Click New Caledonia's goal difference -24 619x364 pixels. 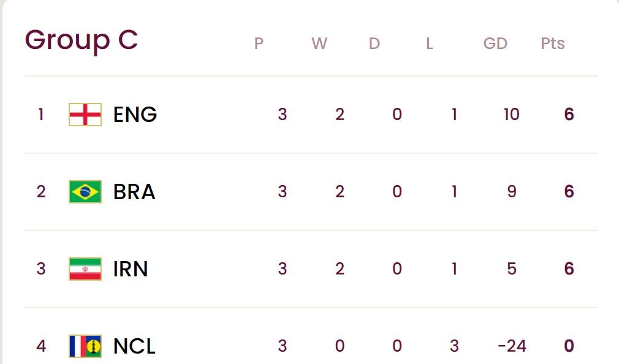512,346
